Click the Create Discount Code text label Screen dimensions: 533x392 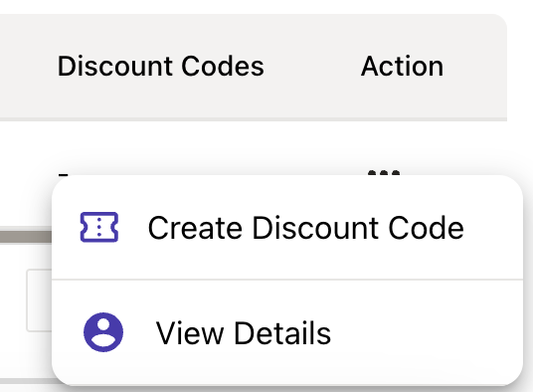306,228
